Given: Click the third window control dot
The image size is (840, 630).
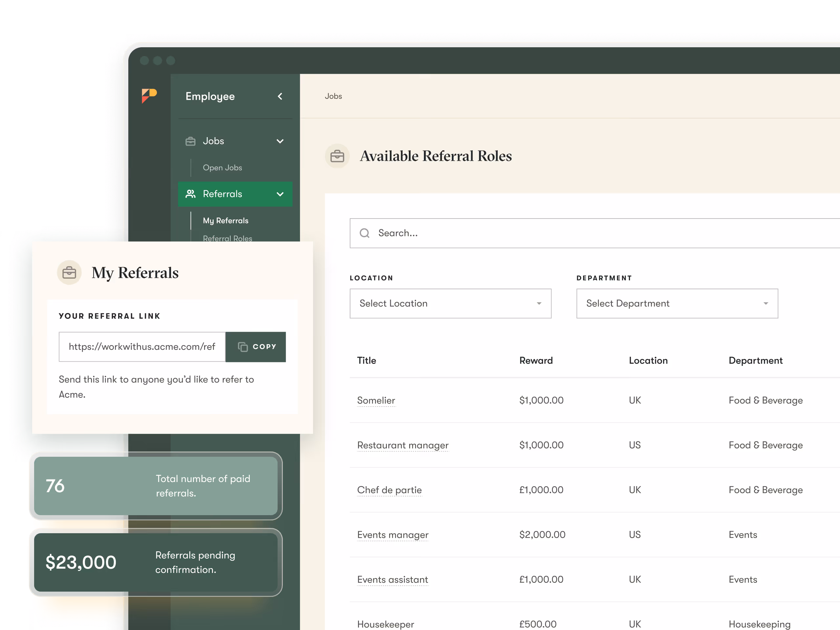Looking at the screenshot, I should coord(171,60).
